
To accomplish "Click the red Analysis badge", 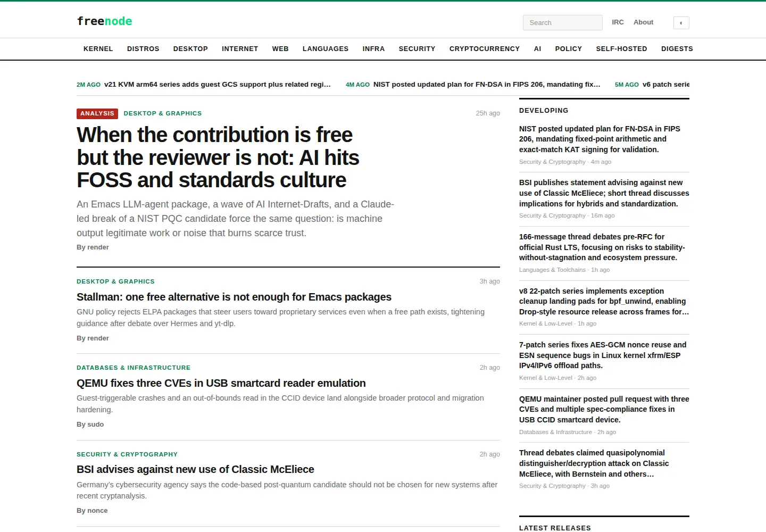I will tap(97, 114).
